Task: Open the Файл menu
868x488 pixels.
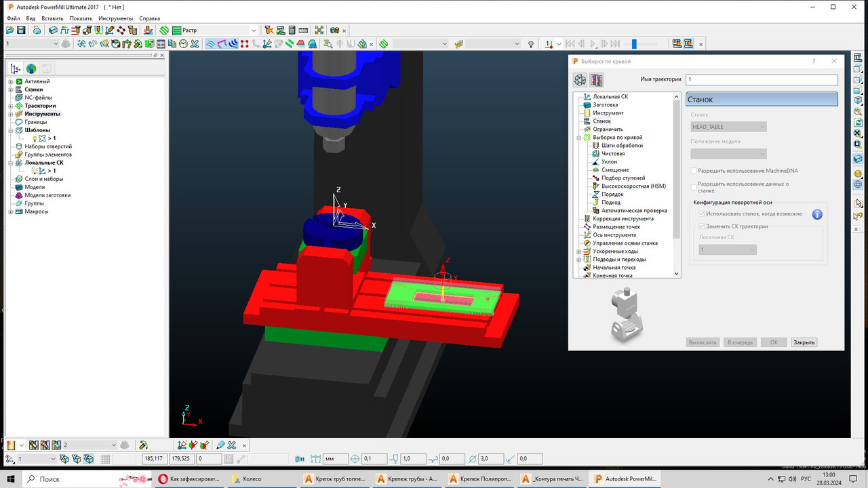Action: (13, 18)
